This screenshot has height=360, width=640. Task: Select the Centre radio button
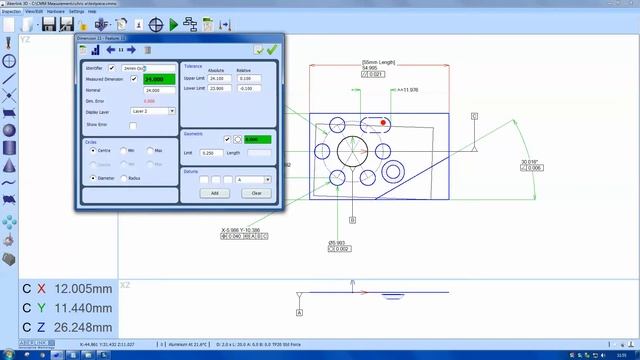tap(93, 151)
